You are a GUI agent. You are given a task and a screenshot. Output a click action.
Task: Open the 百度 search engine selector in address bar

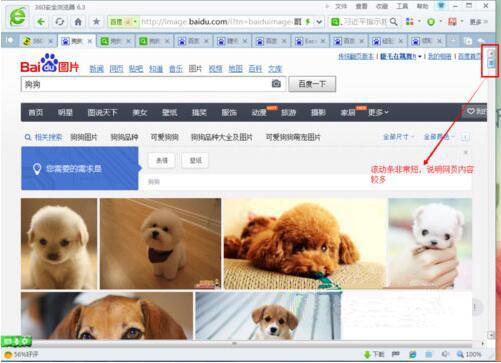123,22
